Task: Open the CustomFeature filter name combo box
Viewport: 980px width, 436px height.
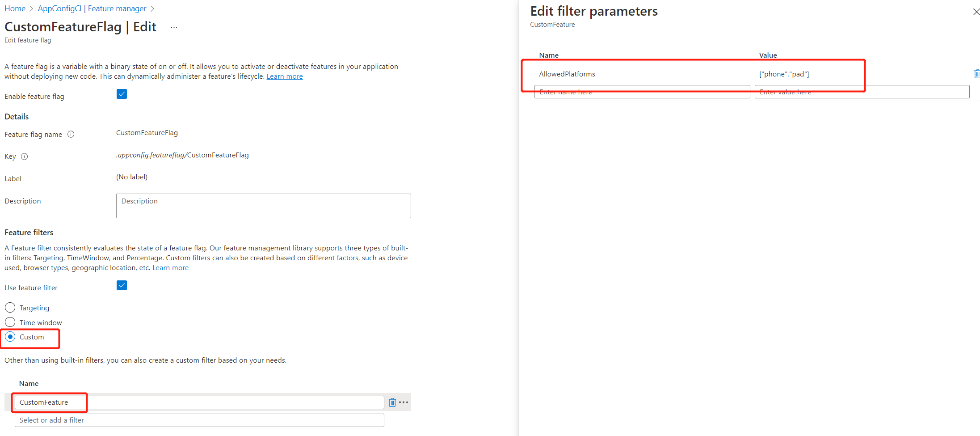Action: click(x=199, y=402)
